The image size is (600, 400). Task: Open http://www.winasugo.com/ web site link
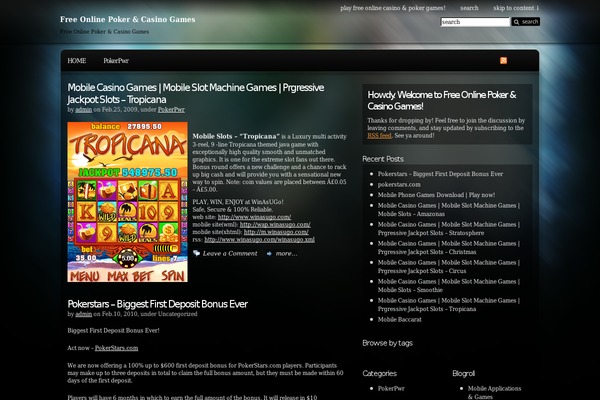point(254,217)
